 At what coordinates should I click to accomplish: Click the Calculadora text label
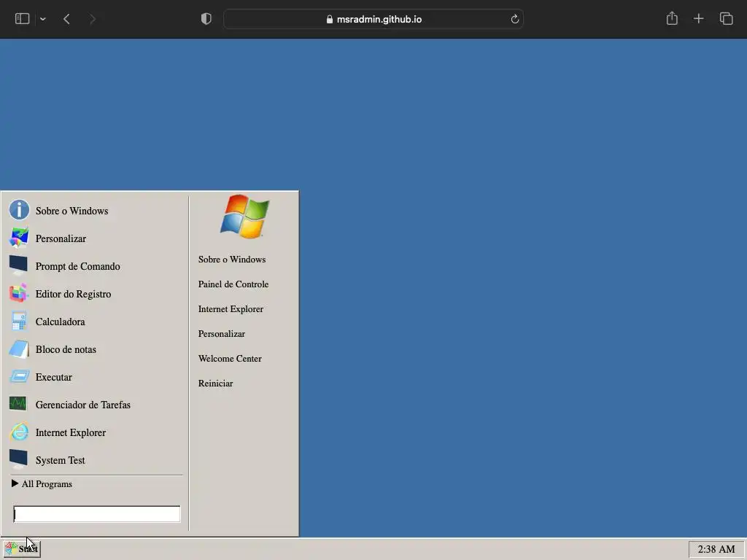click(x=60, y=322)
